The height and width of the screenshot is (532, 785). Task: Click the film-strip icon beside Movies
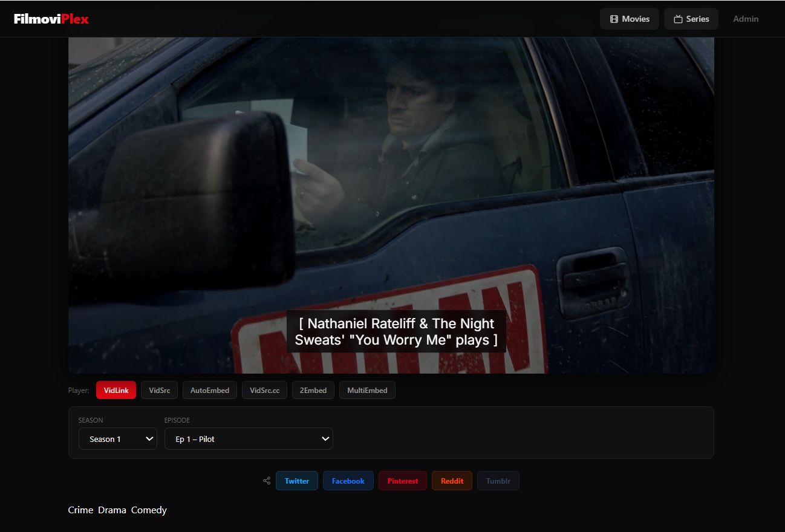pyautogui.click(x=613, y=19)
